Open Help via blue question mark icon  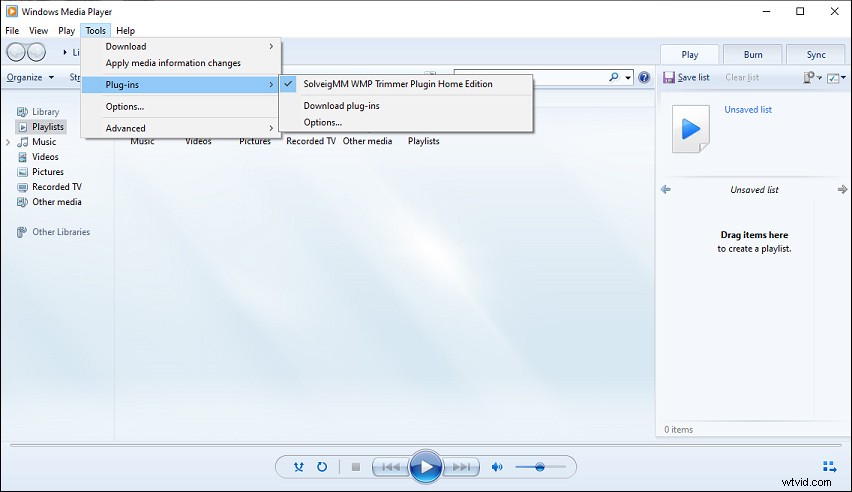coord(644,77)
